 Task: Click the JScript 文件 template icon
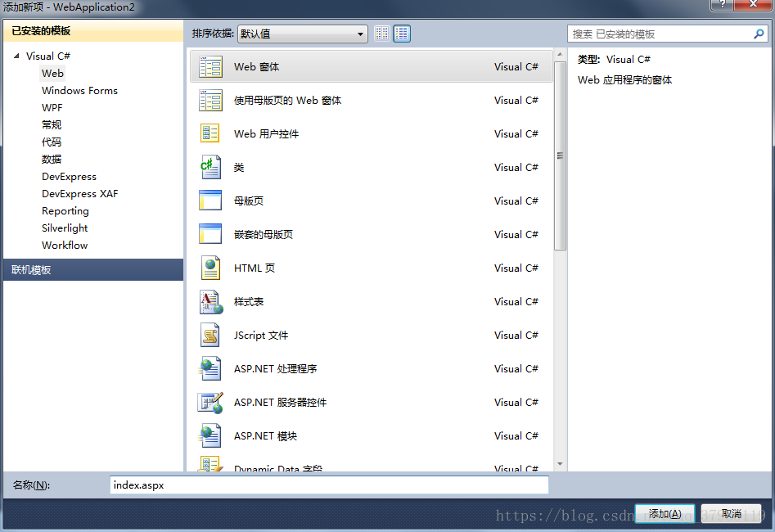(210, 335)
